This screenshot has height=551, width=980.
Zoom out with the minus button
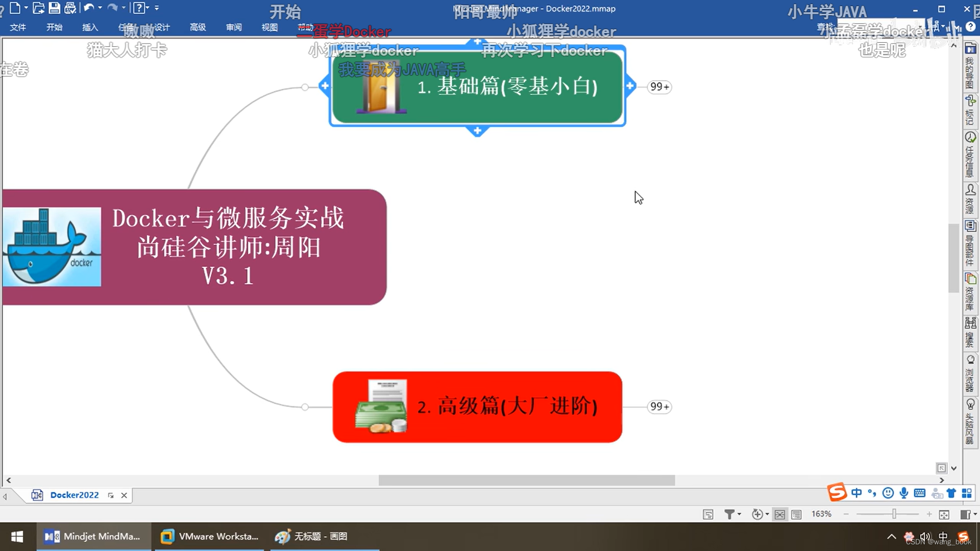(x=846, y=514)
